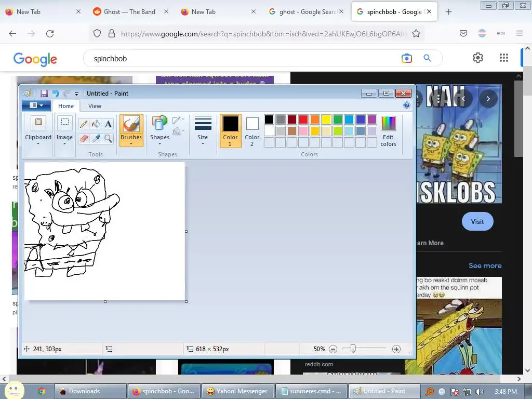Open Google settings gear icon
The image size is (532, 399).
(x=478, y=58)
